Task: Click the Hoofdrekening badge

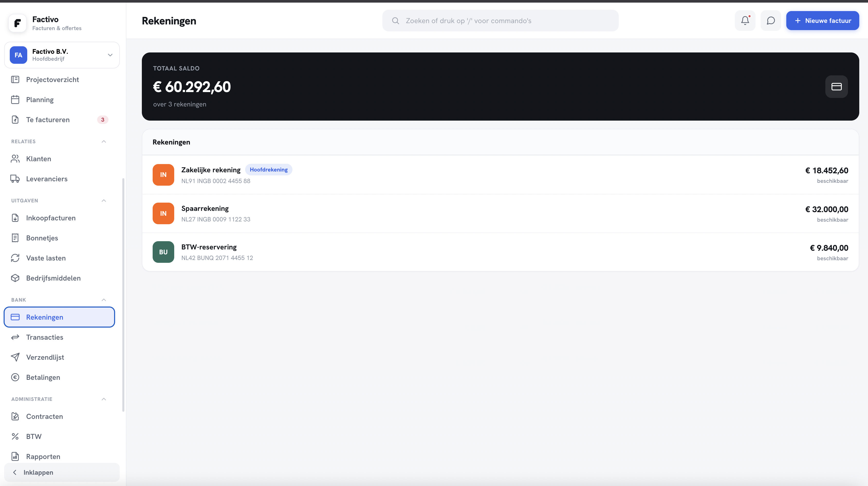Action: coord(269,170)
